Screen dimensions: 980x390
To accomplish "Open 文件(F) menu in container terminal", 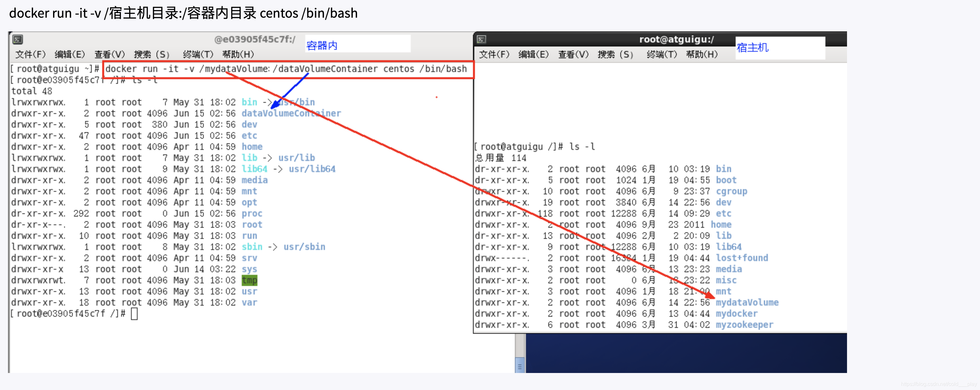I will [x=30, y=54].
